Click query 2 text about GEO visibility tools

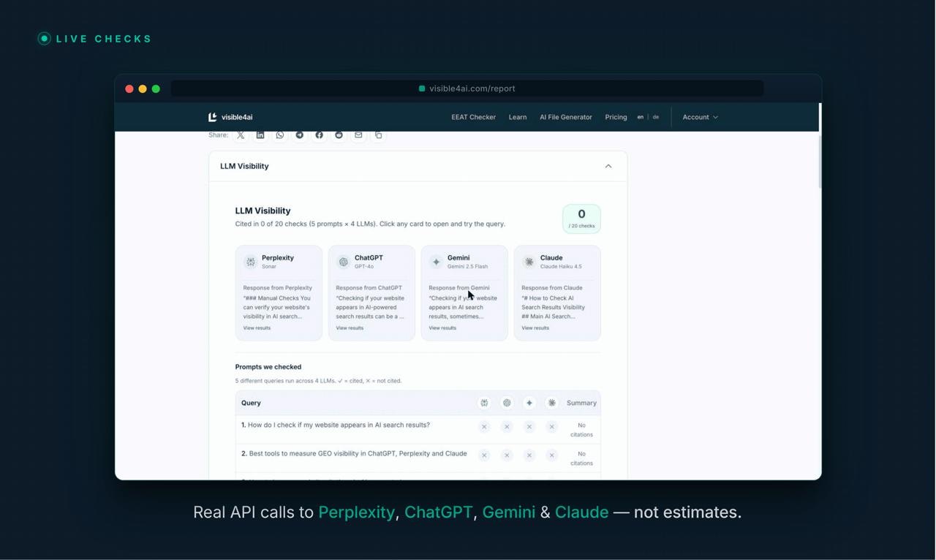(358, 453)
